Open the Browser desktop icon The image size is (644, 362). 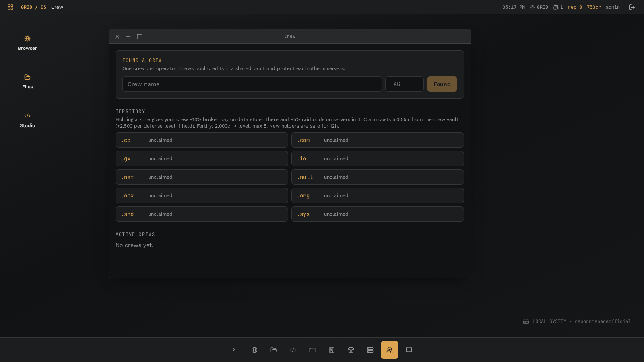(x=27, y=43)
